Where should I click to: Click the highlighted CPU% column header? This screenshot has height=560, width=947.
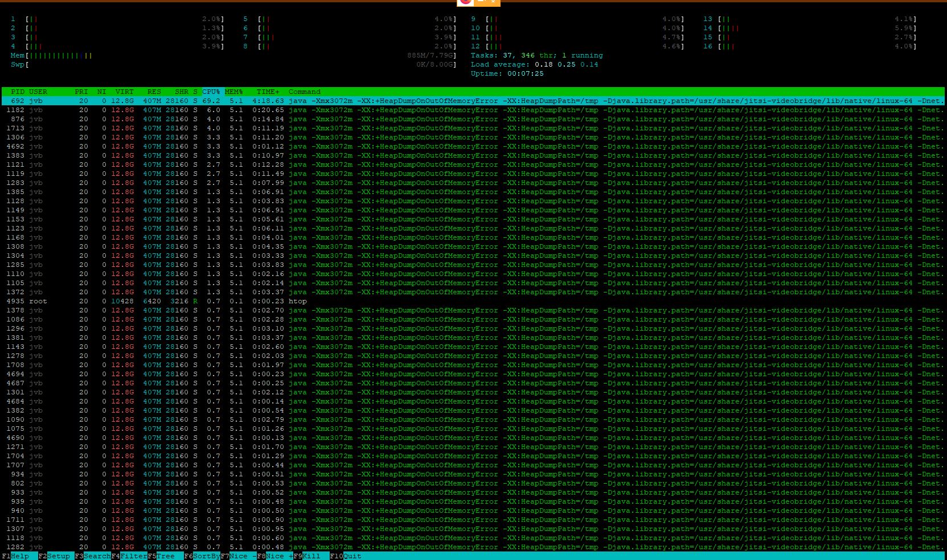(211, 92)
